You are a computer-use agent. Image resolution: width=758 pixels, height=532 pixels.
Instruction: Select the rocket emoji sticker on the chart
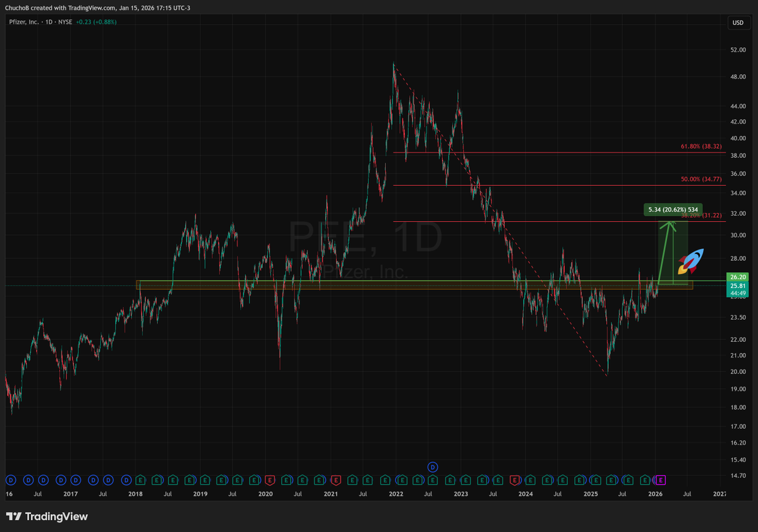click(x=690, y=261)
